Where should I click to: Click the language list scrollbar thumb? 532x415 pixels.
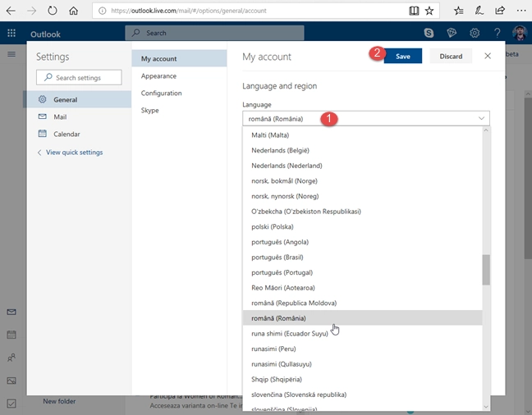point(486,270)
